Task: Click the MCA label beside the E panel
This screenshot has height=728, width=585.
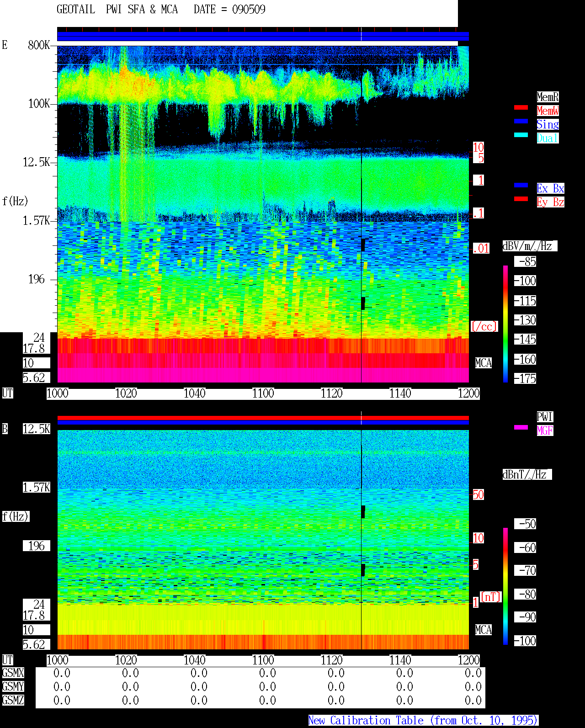Action: pos(484,363)
